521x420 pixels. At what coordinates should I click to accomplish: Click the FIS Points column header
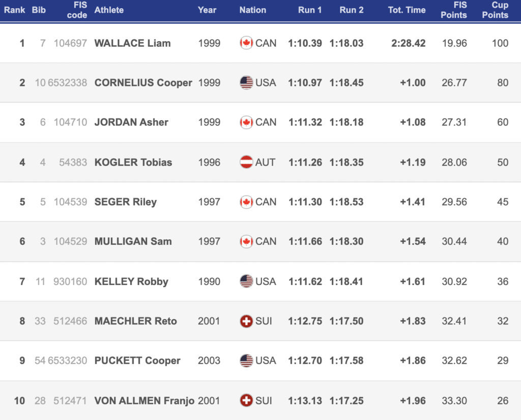[453, 10]
